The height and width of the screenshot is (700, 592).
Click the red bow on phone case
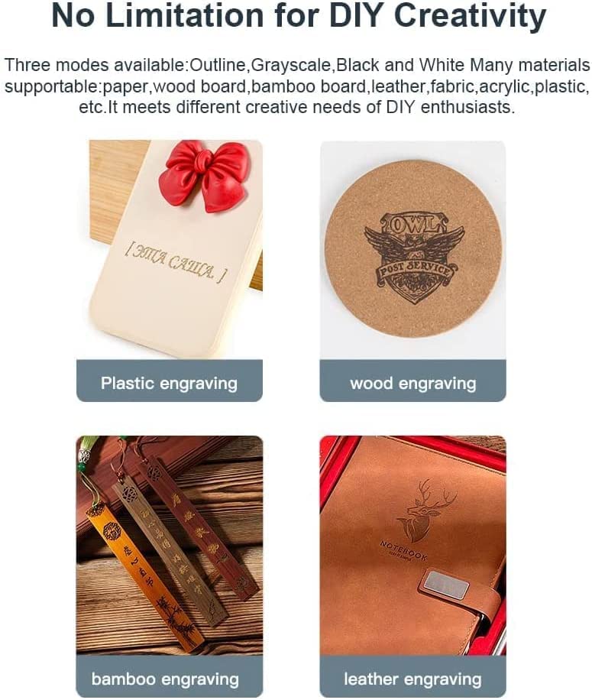[205, 174]
